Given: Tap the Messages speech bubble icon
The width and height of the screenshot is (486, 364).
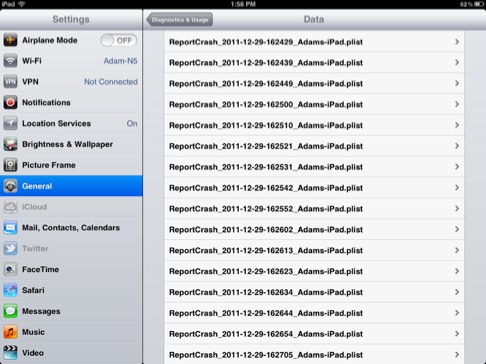Looking at the screenshot, I should (10, 311).
